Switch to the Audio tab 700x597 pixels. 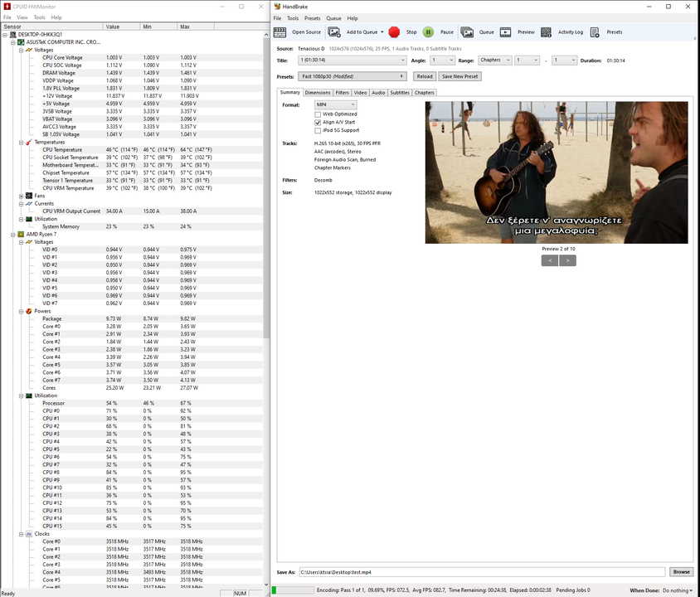378,93
